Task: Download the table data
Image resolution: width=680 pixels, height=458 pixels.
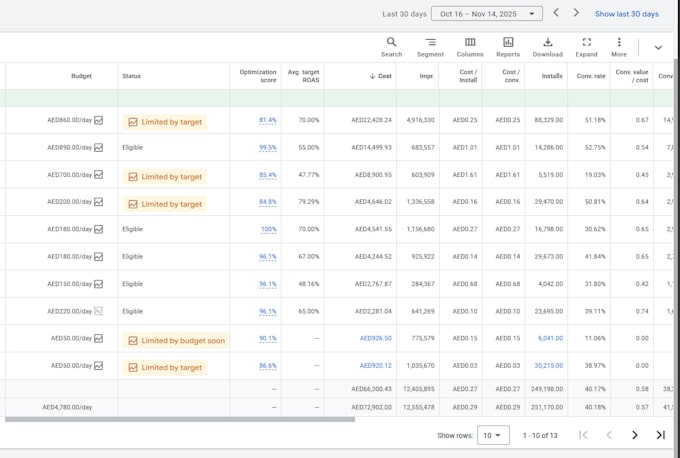Action: click(x=547, y=47)
